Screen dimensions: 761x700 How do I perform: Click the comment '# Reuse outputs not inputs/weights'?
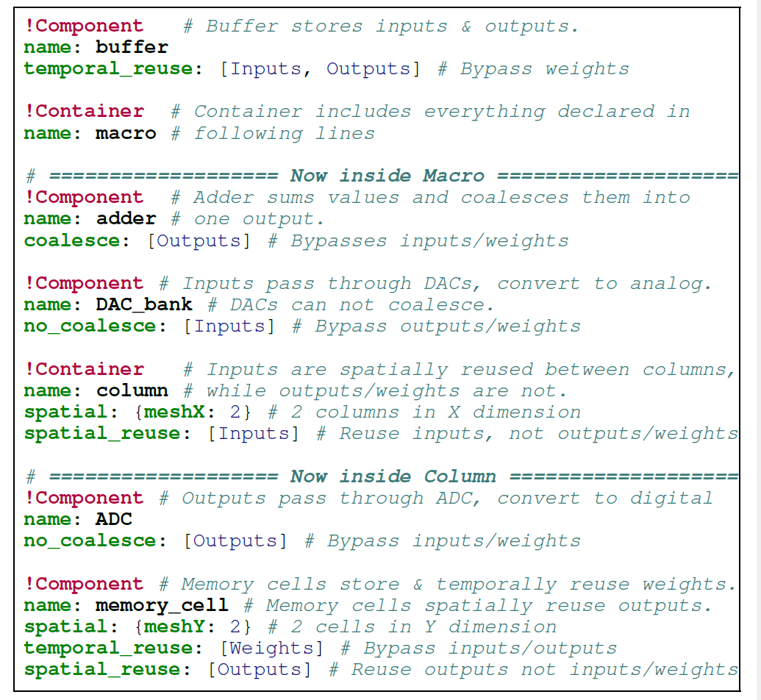pos(534,669)
